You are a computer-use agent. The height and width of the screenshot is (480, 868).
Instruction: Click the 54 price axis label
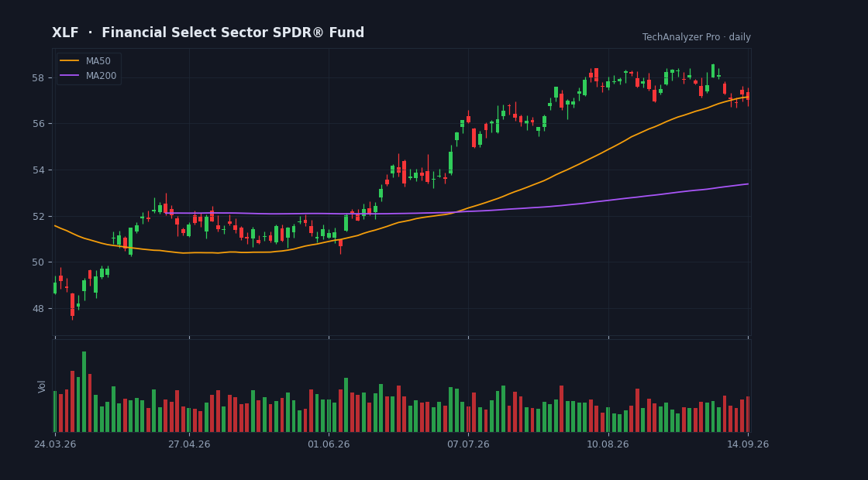39,170
